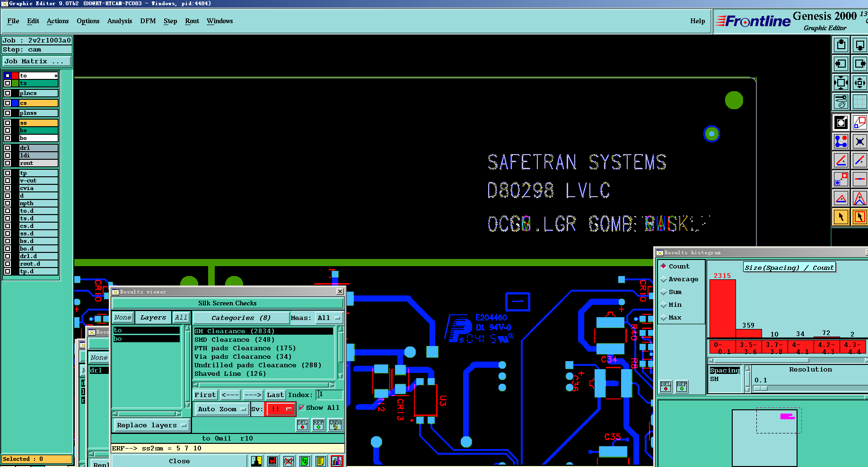Toggle the grid display icon
This screenshot has height=467, width=868.
(x=859, y=101)
